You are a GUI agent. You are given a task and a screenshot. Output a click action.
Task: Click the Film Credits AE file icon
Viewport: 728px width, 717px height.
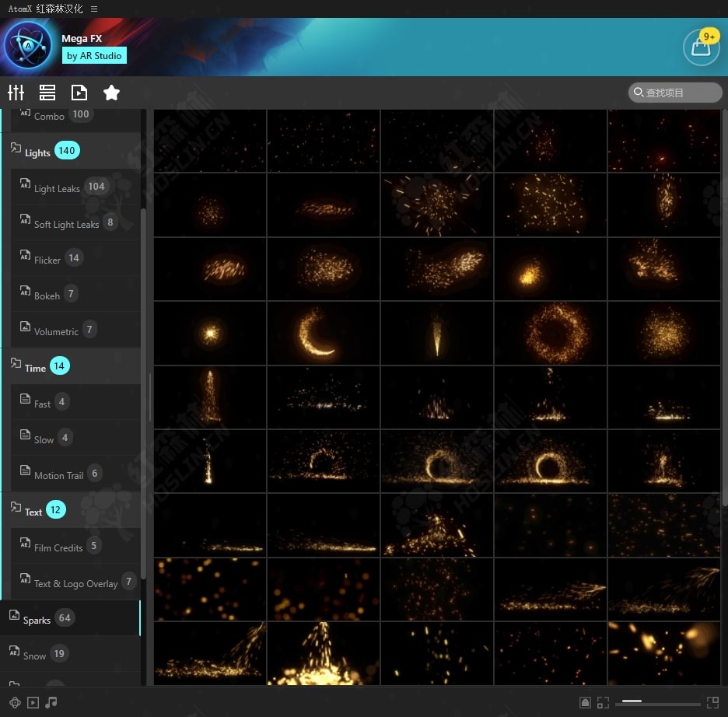(x=25, y=543)
